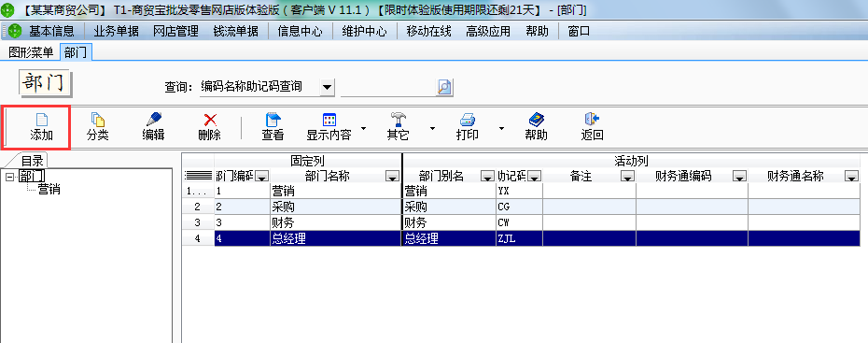Open the 移动在线 menu
Screen dimensions: 868x343
[x=429, y=32]
